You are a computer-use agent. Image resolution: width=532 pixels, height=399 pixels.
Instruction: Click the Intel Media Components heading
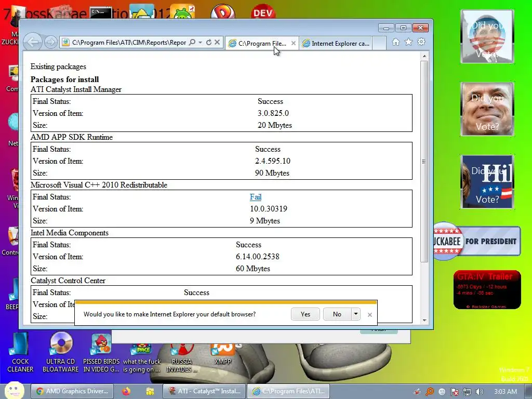(70, 233)
